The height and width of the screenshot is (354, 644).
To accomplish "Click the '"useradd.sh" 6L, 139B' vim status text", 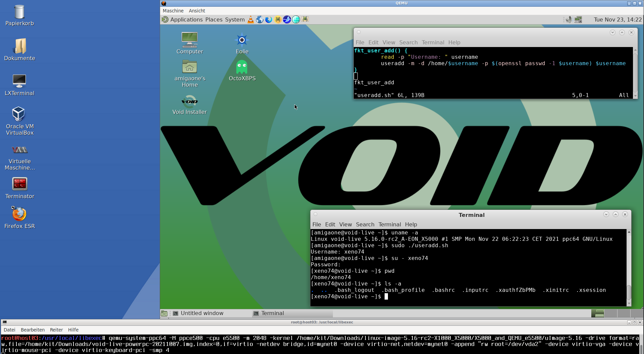I will 389,95.
